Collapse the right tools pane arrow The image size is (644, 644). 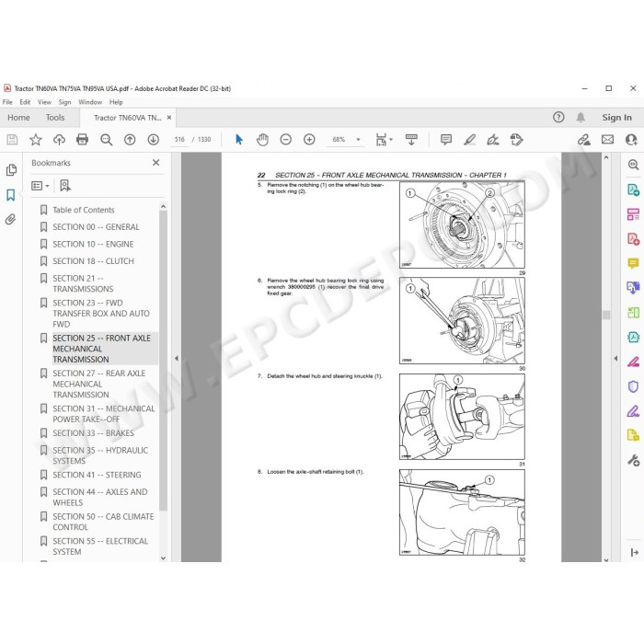615,358
